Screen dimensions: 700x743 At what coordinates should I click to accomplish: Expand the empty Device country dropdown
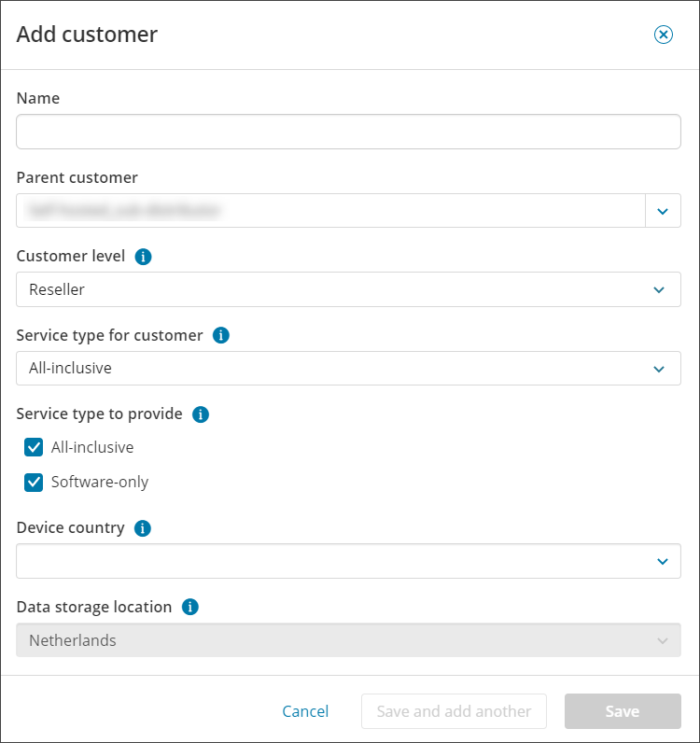[x=348, y=561]
